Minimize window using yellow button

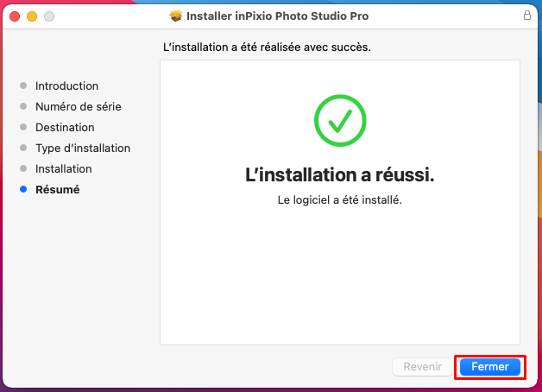32,16
